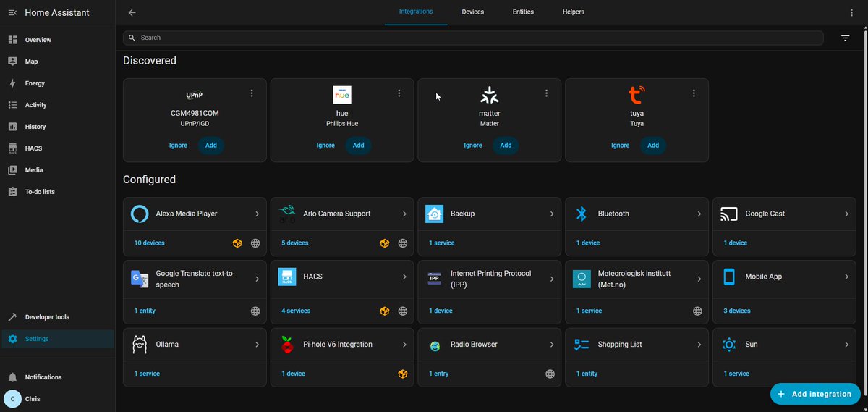This screenshot has height=412, width=868.
Task: Collapse the Home Assistant sidebar menu
Action: 12,12
